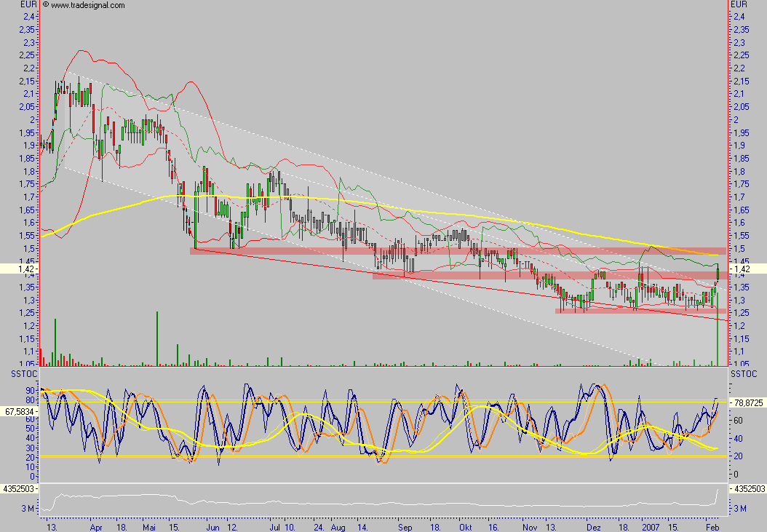The height and width of the screenshot is (532, 767).
Task: Click the Aug label on the date axis
Action: pyautogui.click(x=338, y=527)
